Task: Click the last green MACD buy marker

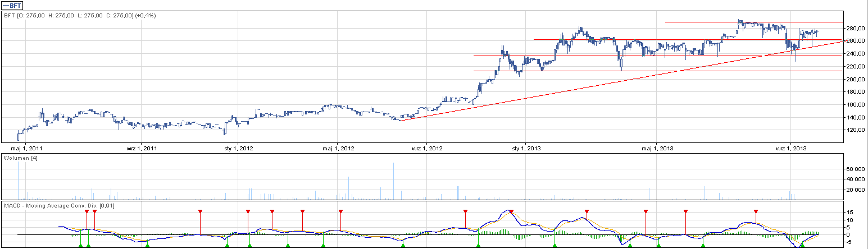Action: pyautogui.click(x=802, y=245)
